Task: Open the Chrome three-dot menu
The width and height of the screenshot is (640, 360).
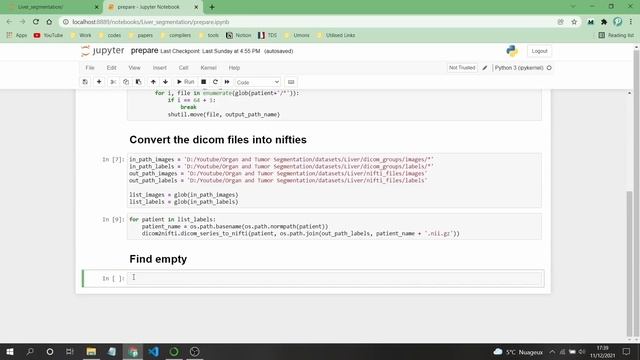Action: pos(631,22)
